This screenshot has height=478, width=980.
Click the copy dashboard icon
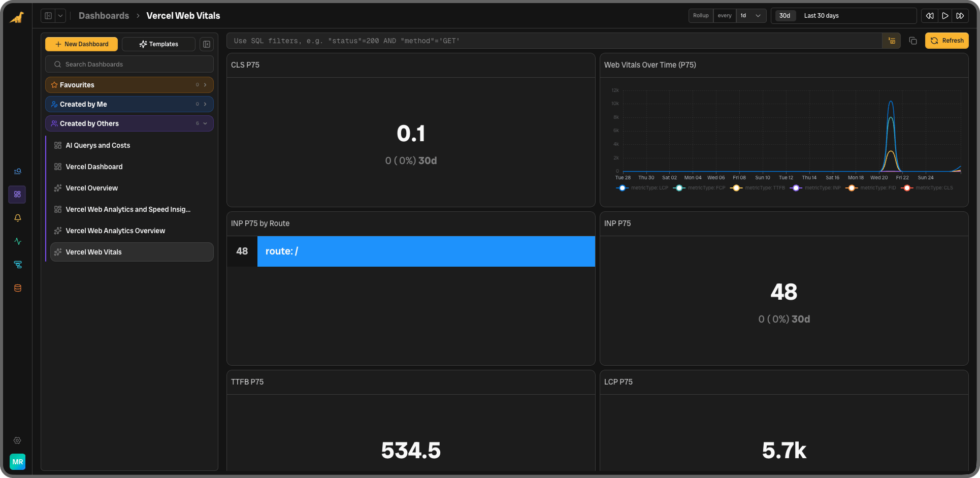coord(913,41)
